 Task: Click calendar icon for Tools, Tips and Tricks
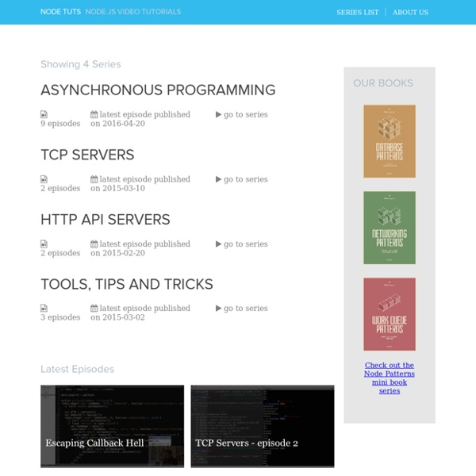(x=94, y=308)
